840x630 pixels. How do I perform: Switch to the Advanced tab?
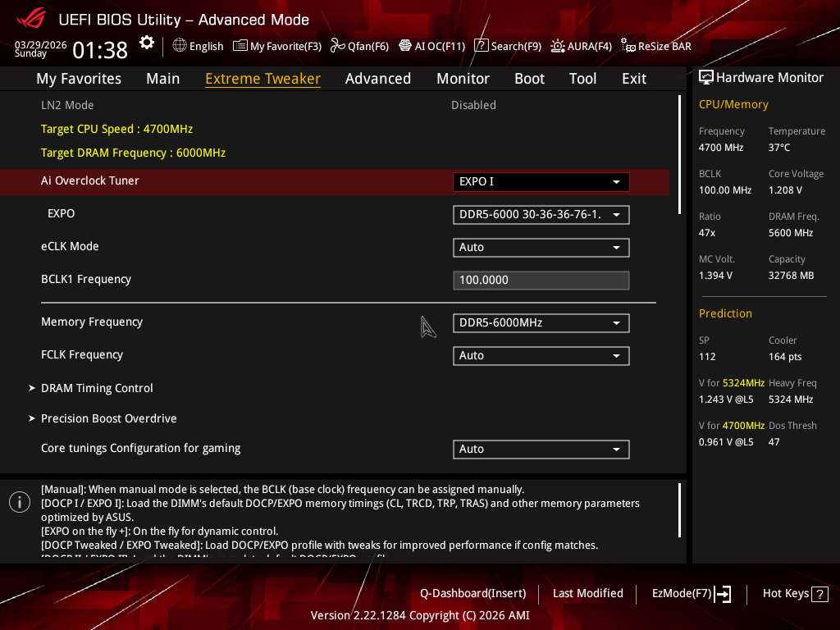pos(378,78)
